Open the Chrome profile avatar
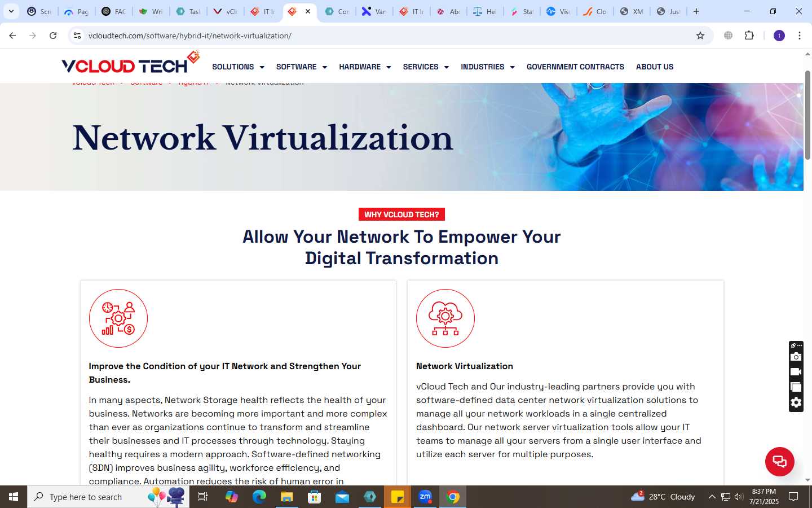812x508 pixels. click(779, 36)
